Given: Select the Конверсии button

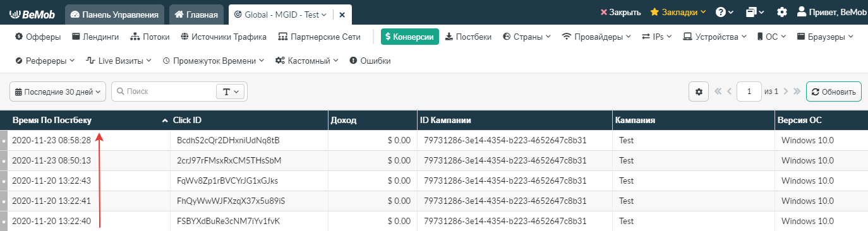Looking at the screenshot, I should [x=410, y=37].
